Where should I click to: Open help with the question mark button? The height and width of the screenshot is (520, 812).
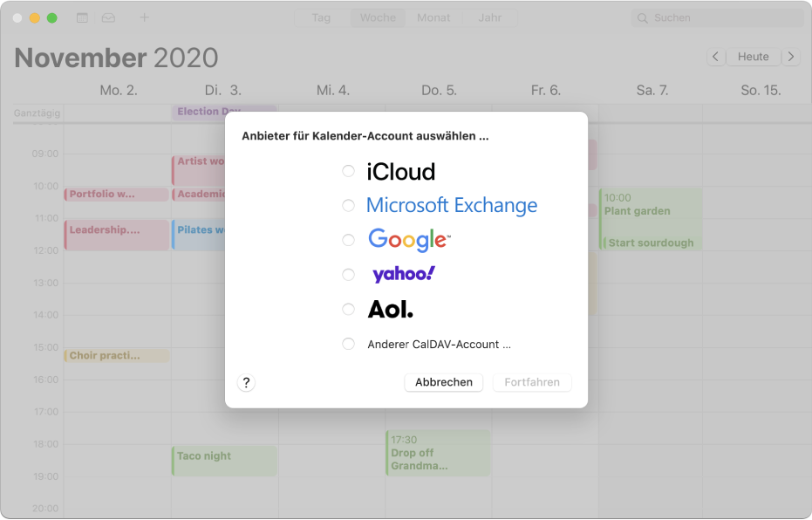point(247,383)
